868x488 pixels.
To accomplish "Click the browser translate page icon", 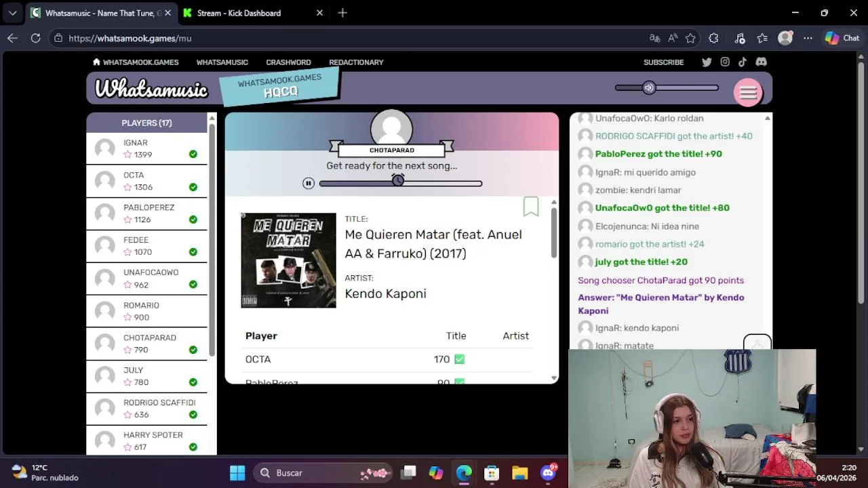I will pyautogui.click(x=654, y=38).
